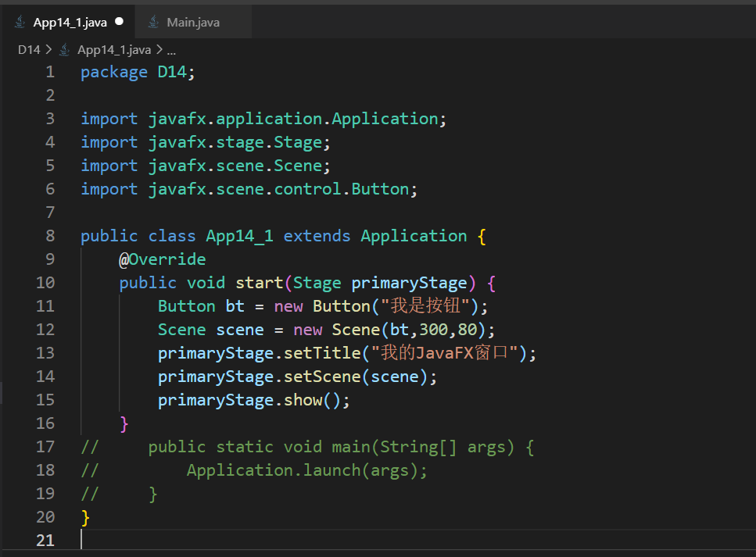
Task: Click 'show' method call on line 15
Action: click(x=303, y=400)
